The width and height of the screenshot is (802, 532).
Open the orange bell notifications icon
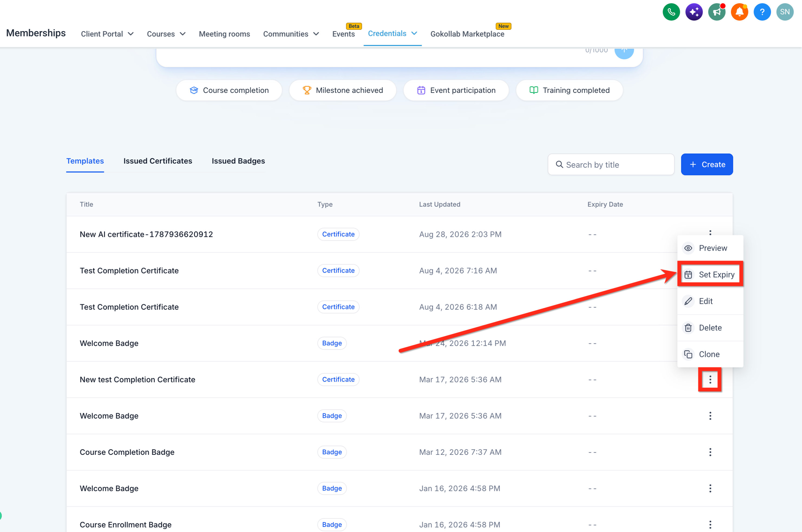tap(739, 12)
